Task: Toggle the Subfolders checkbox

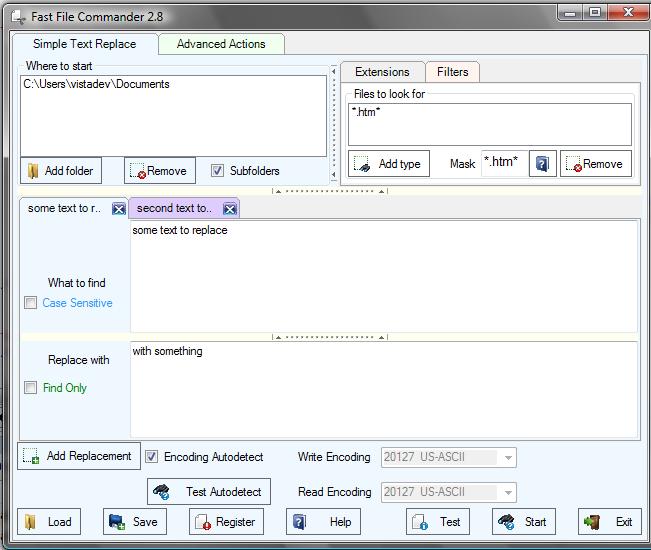Action: 217,171
